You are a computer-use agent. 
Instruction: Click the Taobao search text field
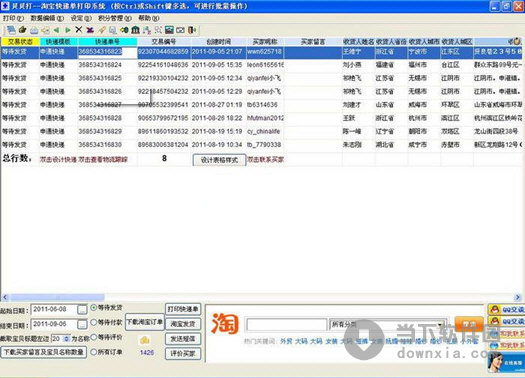[x=287, y=324]
